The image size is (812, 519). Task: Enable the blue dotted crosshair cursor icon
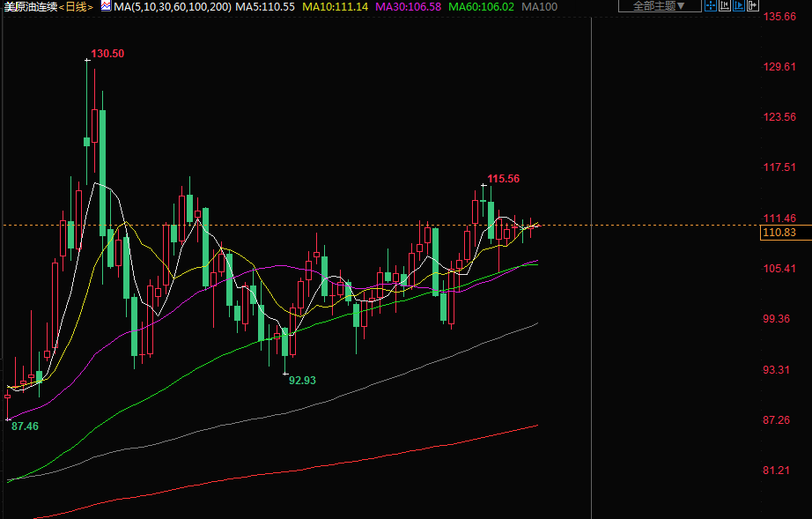point(711,5)
